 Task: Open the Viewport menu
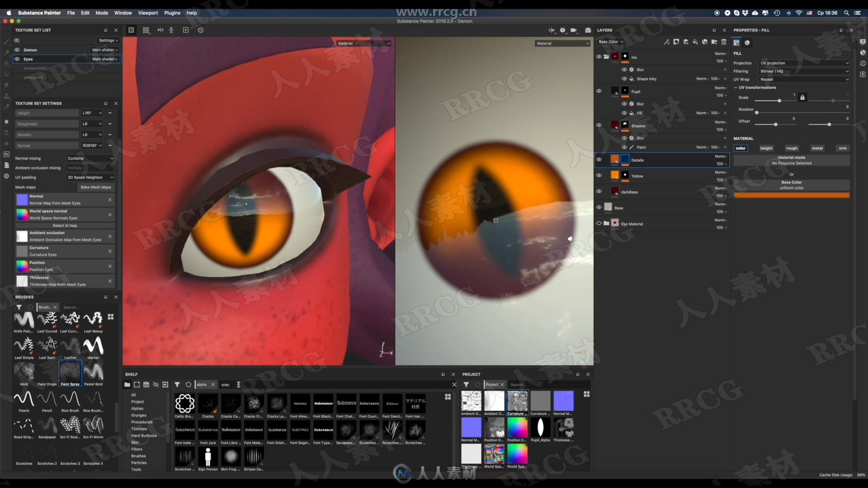click(148, 13)
